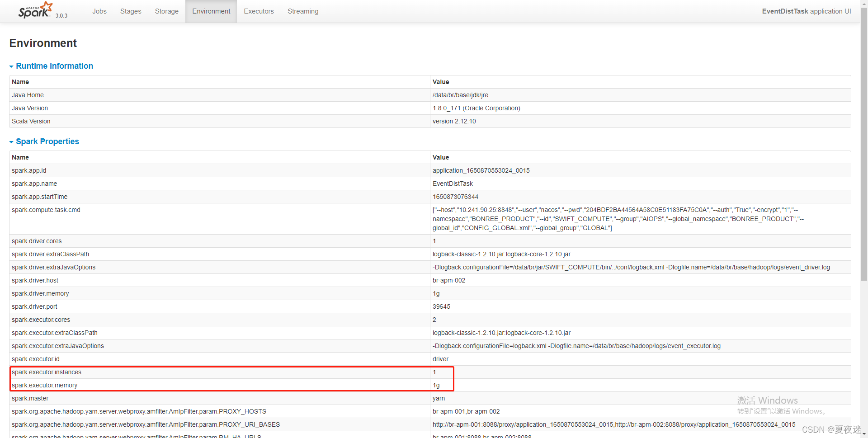This screenshot has height=438, width=868.
Task: Select the spark.driver.extraJavaOptions property name
Action: tap(54, 267)
